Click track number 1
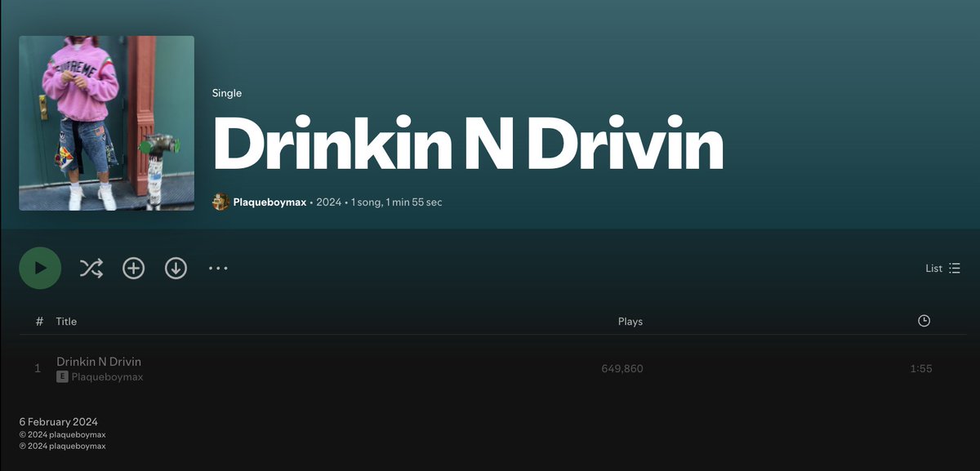This screenshot has width=980, height=471. click(38, 369)
